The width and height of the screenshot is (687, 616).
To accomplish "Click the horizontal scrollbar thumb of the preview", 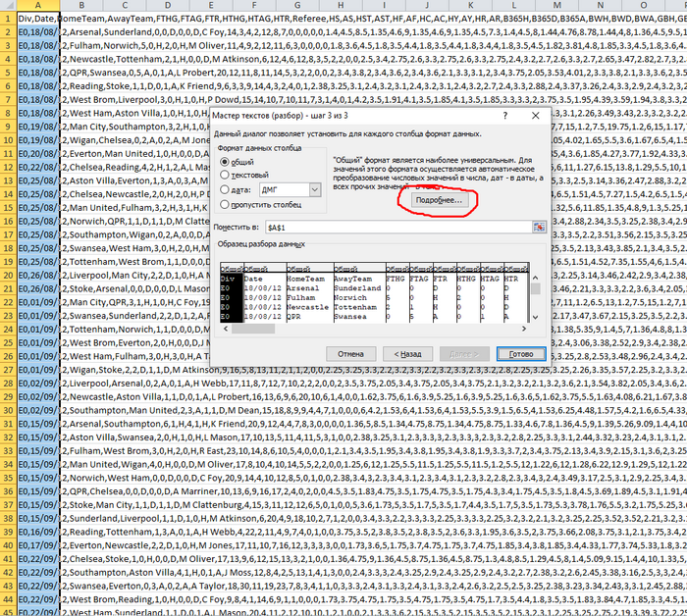I will 253,329.
